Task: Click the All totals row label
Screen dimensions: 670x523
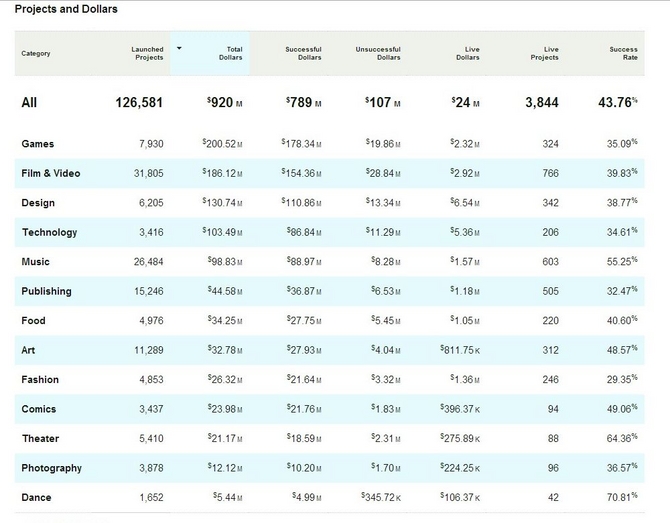Action: tap(29, 103)
